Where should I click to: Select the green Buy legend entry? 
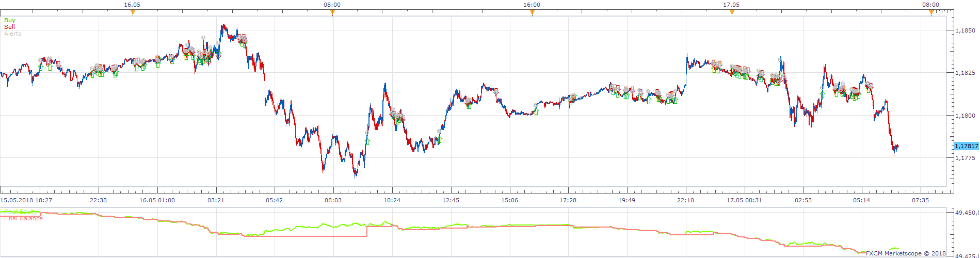pyautogui.click(x=10, y=21)
